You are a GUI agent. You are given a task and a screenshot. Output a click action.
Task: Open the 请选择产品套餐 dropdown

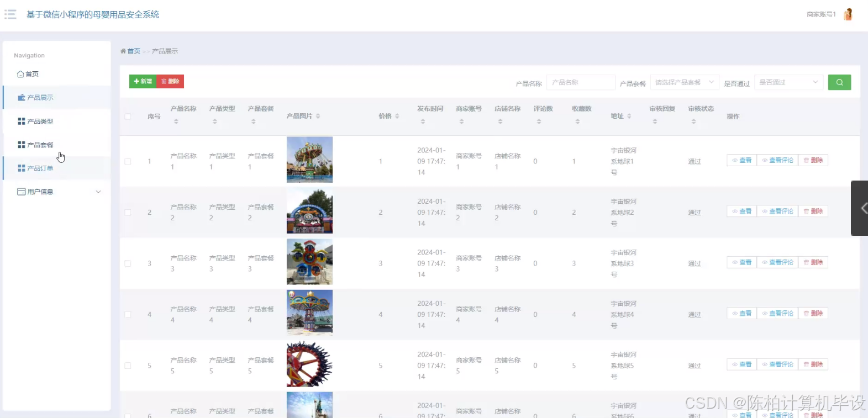(685, 82)
